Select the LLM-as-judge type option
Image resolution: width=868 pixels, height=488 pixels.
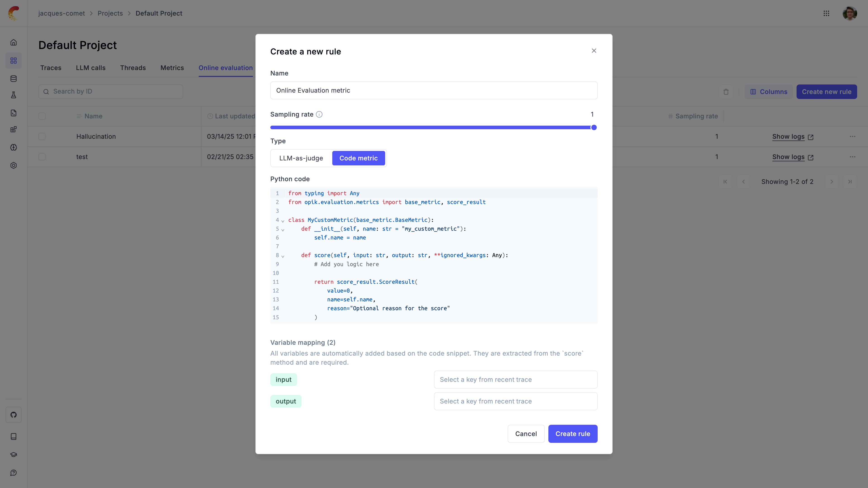[301, 158]
